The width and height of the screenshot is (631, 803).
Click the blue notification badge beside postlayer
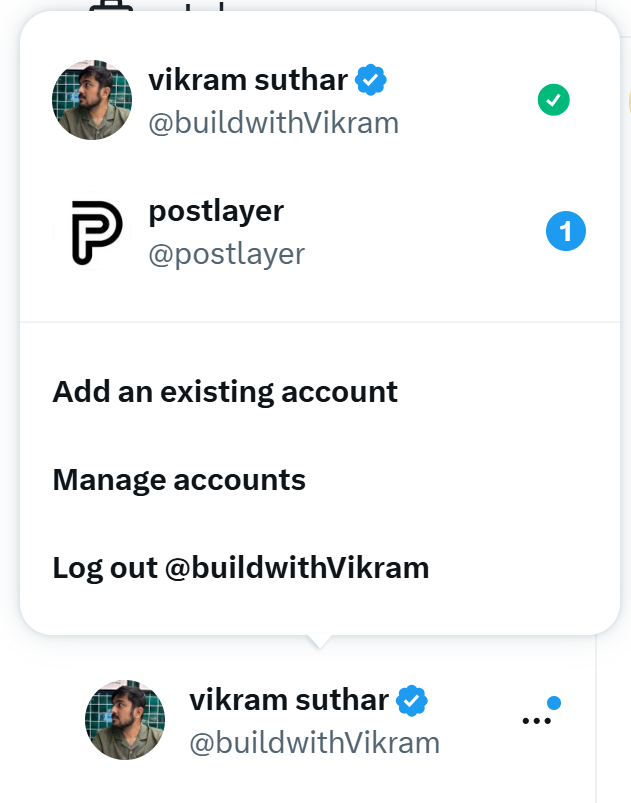tap(566, 232)
